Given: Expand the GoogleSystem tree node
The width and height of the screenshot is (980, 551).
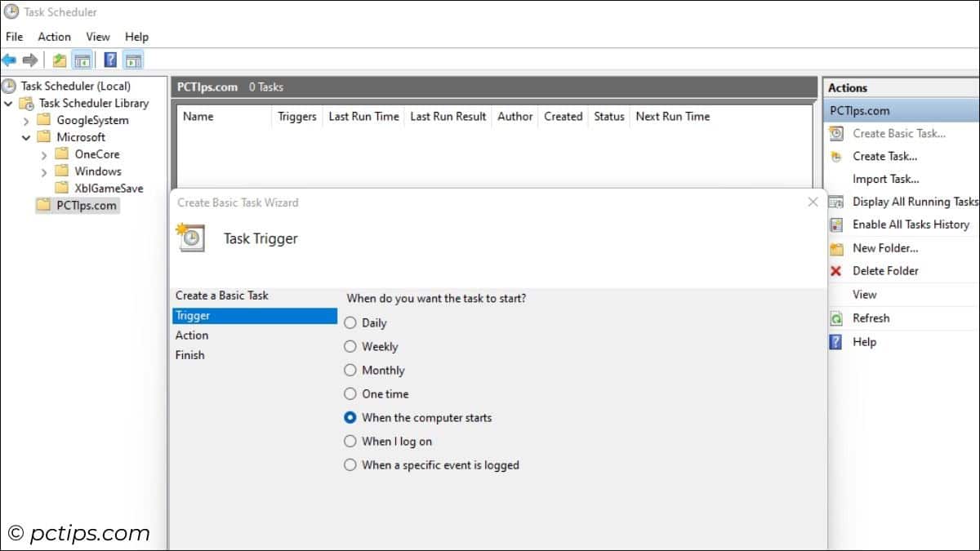Looking at the screenshot, I should [26, 121].
